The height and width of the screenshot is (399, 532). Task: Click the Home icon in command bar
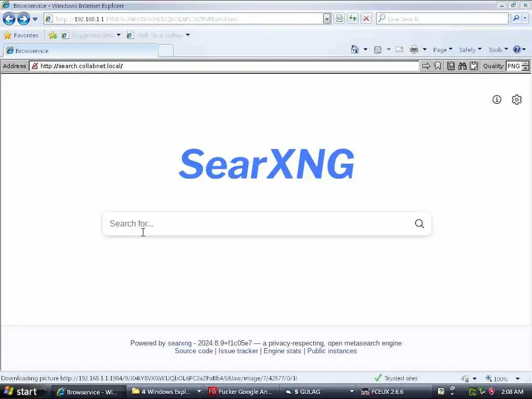354,50
